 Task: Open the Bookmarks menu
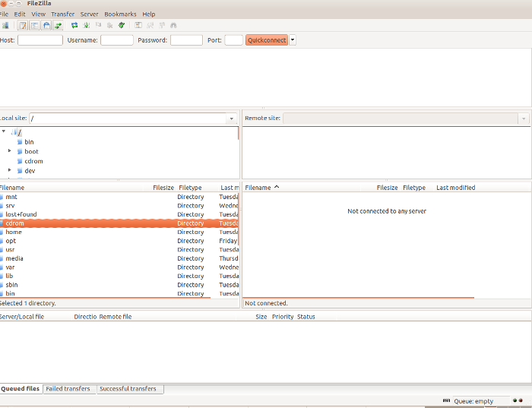[x=120, y=14]
